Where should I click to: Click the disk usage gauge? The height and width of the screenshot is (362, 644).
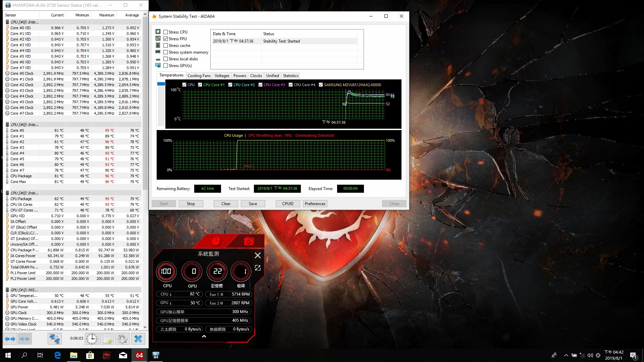241,271
